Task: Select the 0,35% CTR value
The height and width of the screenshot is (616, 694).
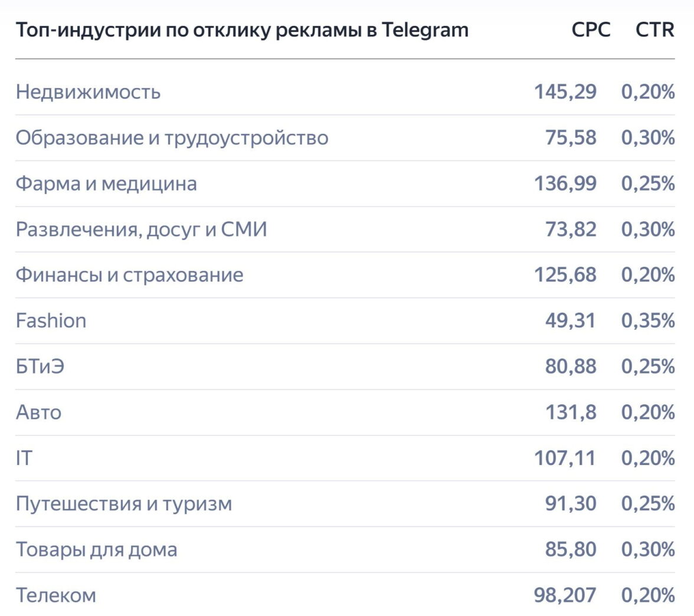Action: (647, 320)
